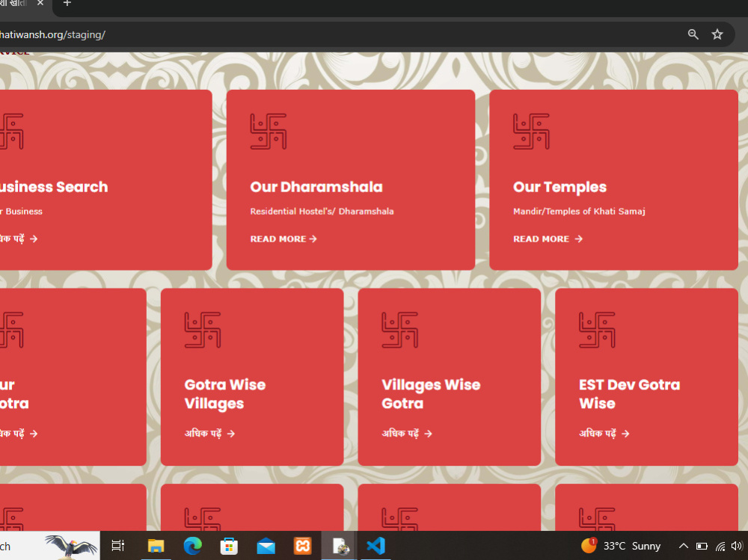Screen dimensions: 748x560
Task: Click the Villages Wise Gotra heading
Action: click(431, 394)
